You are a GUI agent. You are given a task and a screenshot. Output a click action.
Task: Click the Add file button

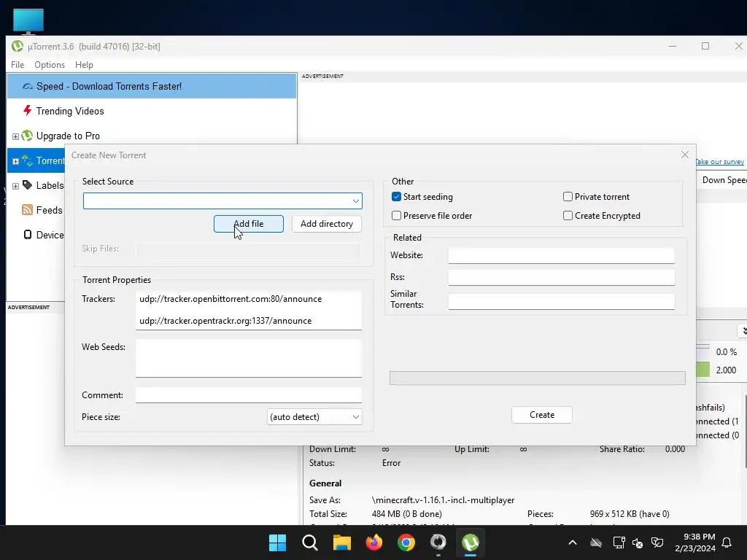pos(249,224)
